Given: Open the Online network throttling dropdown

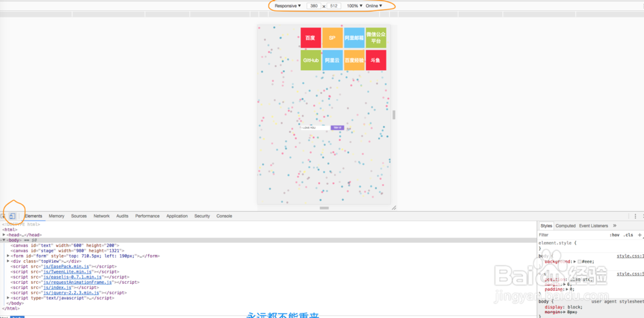Looking at the screenshot, I should click(x=374, y=6).
